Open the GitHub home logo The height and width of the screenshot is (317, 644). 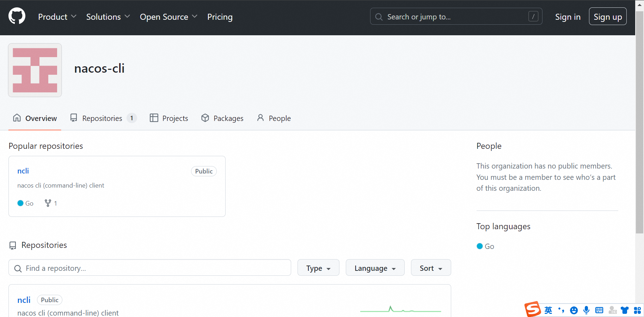pyautogui.click(x=17, y=16)
